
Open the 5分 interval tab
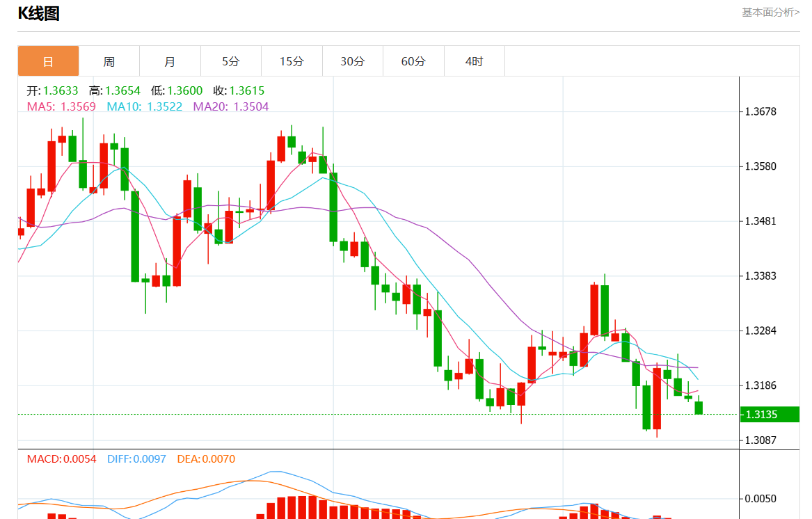pos(231,61)
